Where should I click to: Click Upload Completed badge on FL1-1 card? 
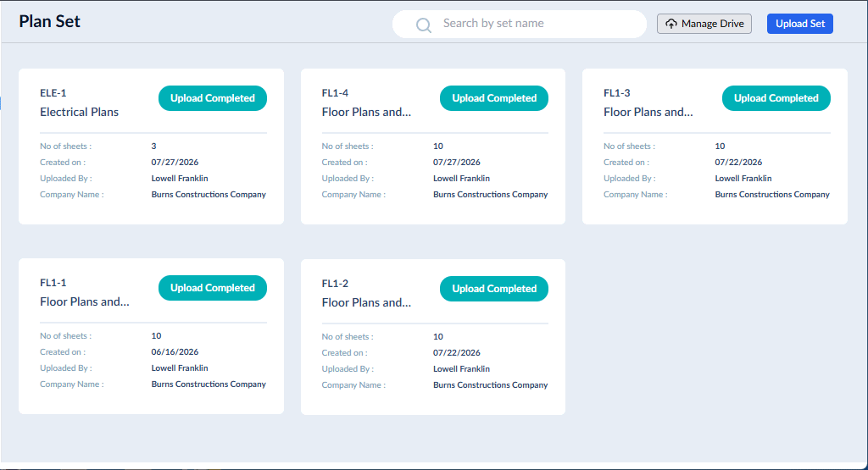click(213, 288)
